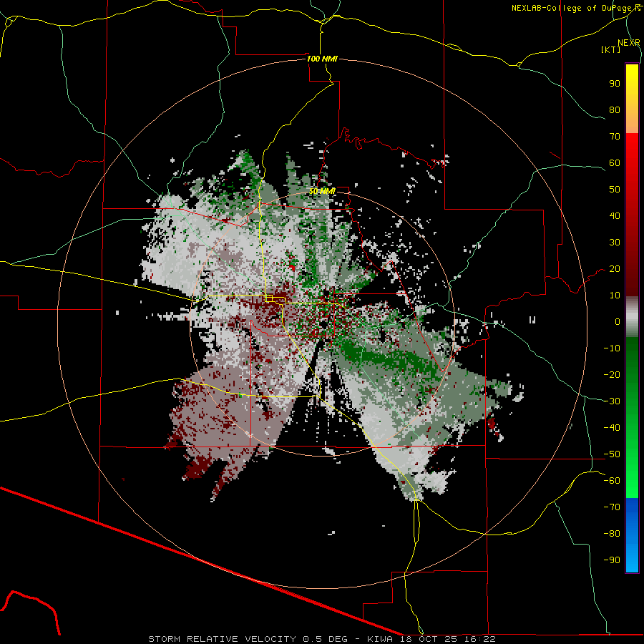Click the 40 value on velocity scale
The image size is (644, 644).
pyautogui.click(x=615, y=216)
